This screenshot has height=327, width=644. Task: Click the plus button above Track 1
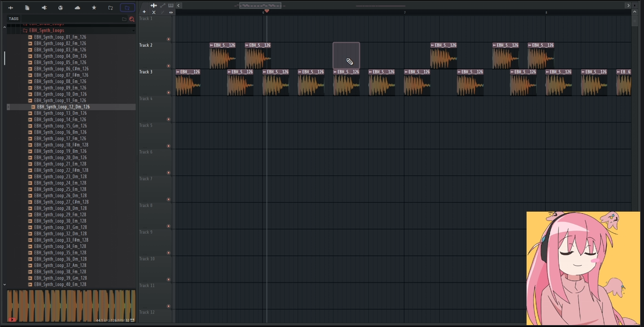[144, 12]
